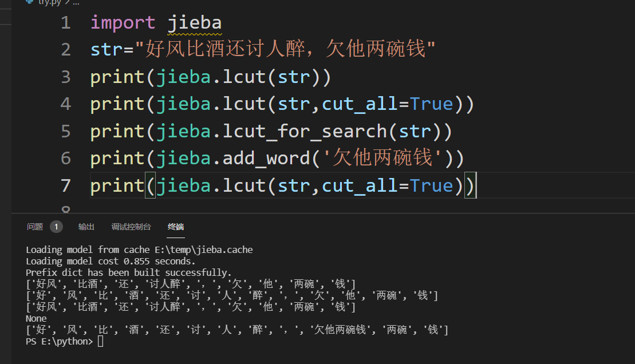Click line number 1 in gutter

click(65, 23)
